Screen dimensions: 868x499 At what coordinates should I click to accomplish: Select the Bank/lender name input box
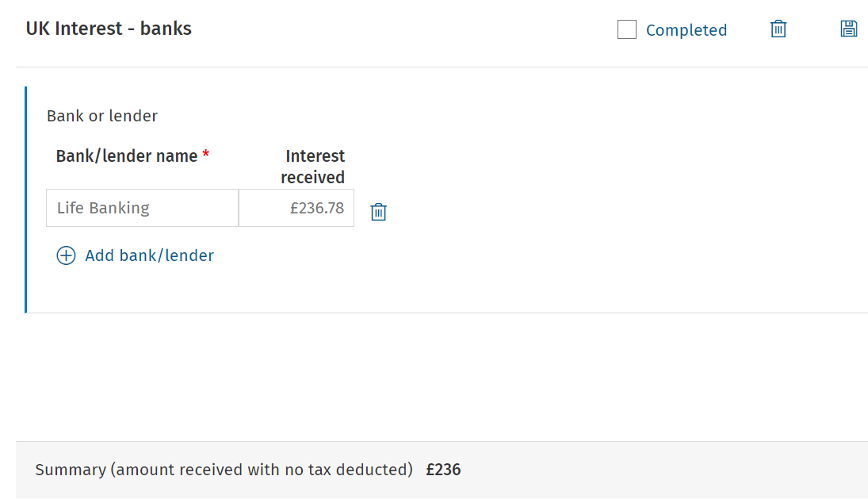(x=142, y=207)
